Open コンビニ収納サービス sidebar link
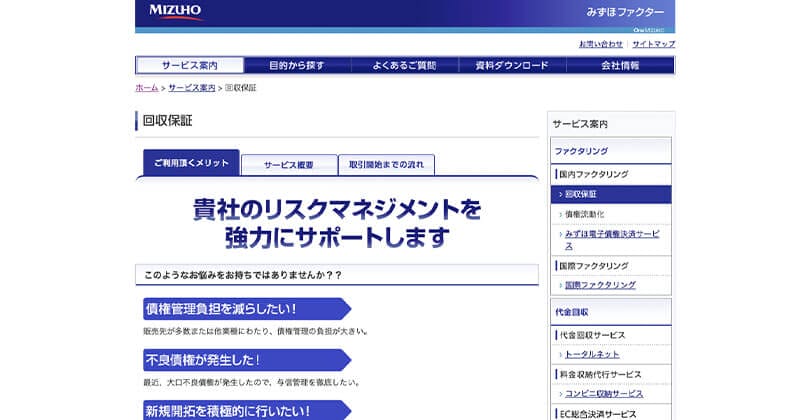This screenshot has height=420, width=800. (604, 393)
